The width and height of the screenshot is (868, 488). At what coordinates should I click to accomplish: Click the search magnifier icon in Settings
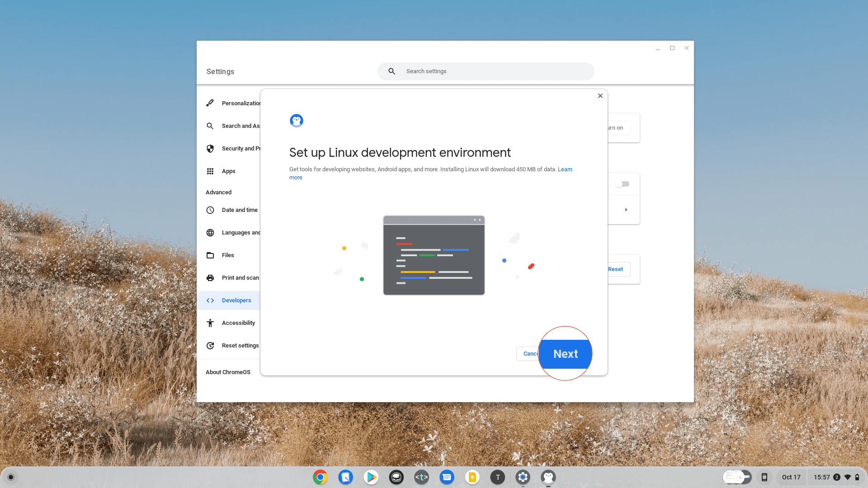[392, 71]
